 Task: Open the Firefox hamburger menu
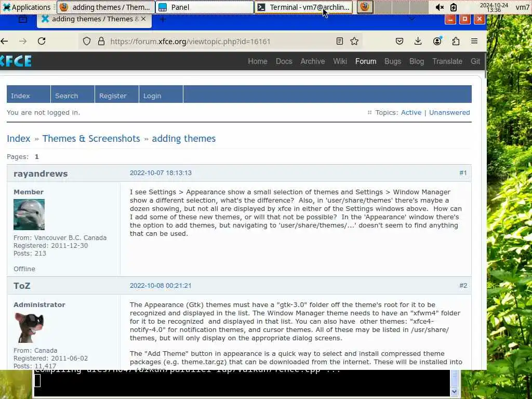click(x=474, y=42)
